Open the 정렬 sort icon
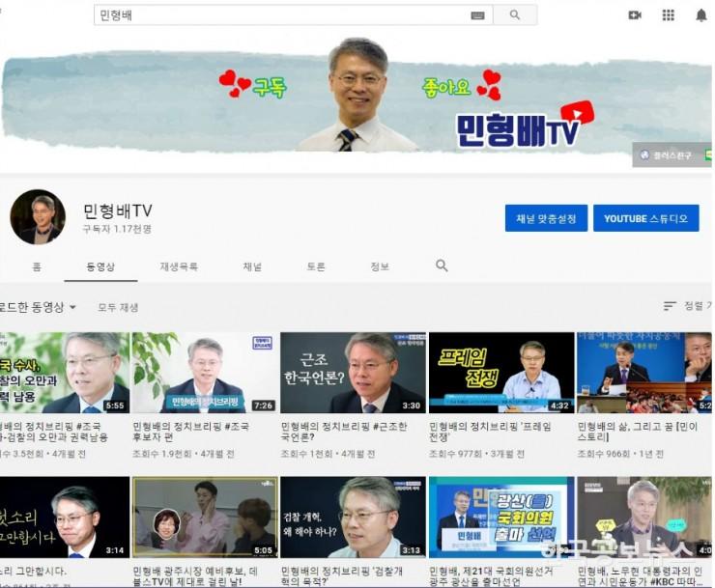715x588 pixels. (x=670, y=306)
